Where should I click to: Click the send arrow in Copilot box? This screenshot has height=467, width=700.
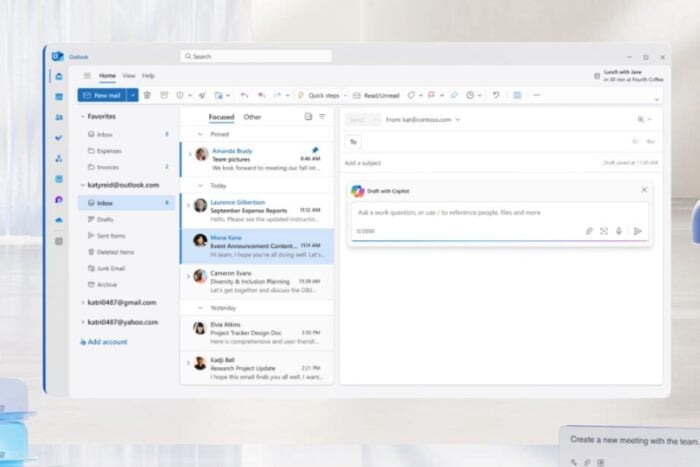point(638,231)
